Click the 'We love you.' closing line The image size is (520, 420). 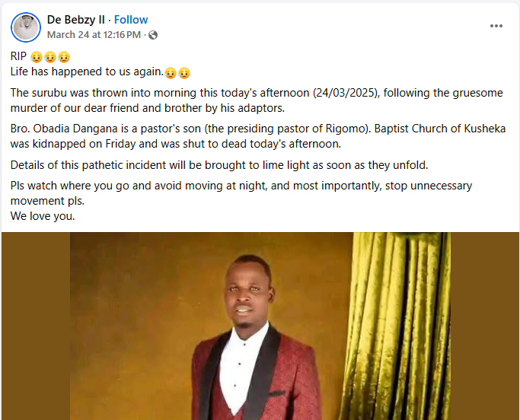pos(43,215)
